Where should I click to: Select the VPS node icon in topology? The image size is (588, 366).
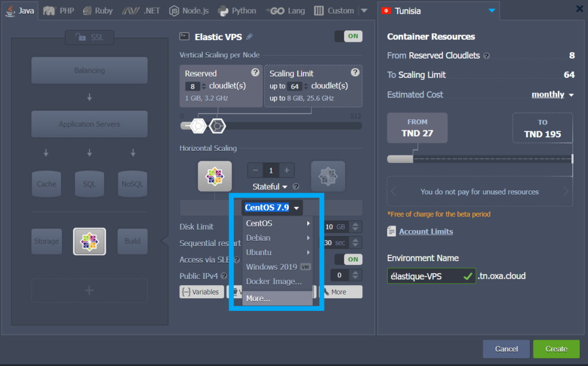89,241
